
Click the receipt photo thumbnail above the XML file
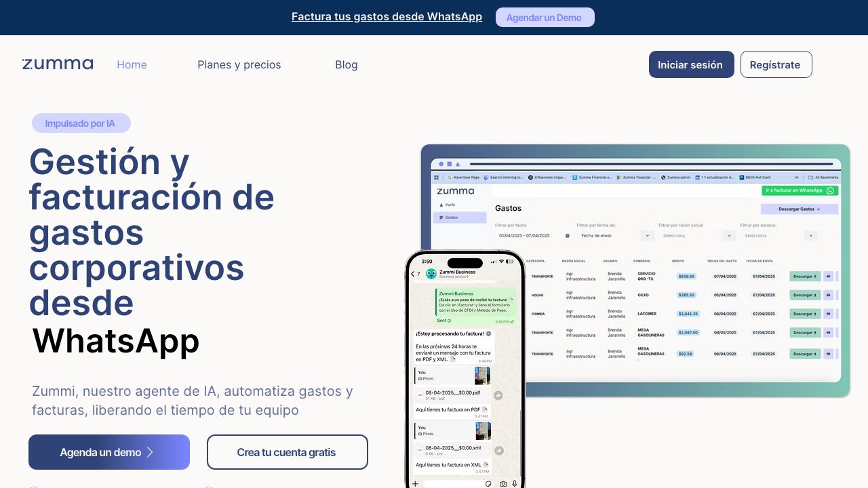coord(483,430)
